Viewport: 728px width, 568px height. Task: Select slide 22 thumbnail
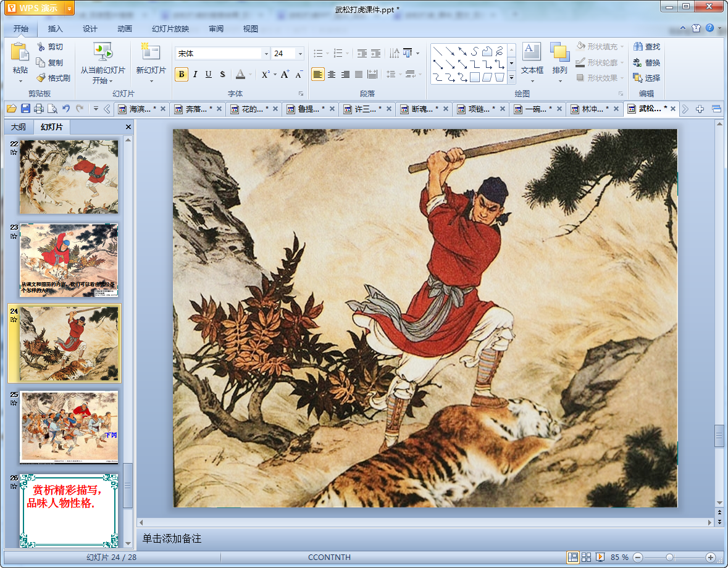pyautogui.click(x=69, y=177)
